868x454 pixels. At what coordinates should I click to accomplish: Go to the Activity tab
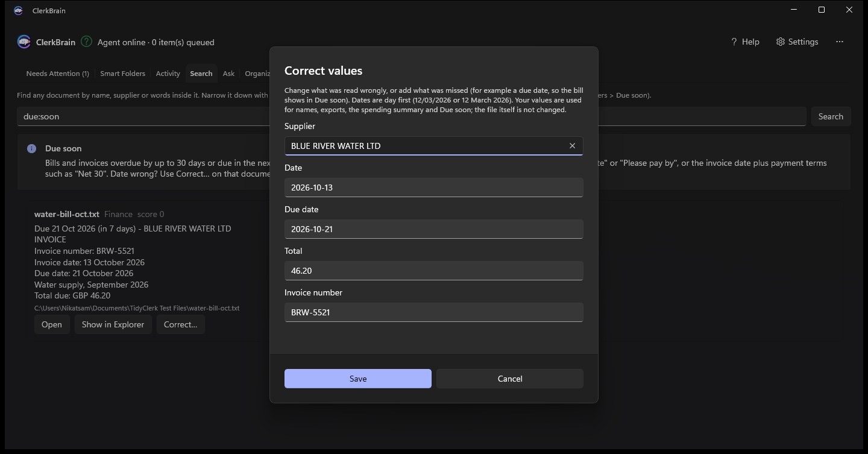tap(168, 74)
